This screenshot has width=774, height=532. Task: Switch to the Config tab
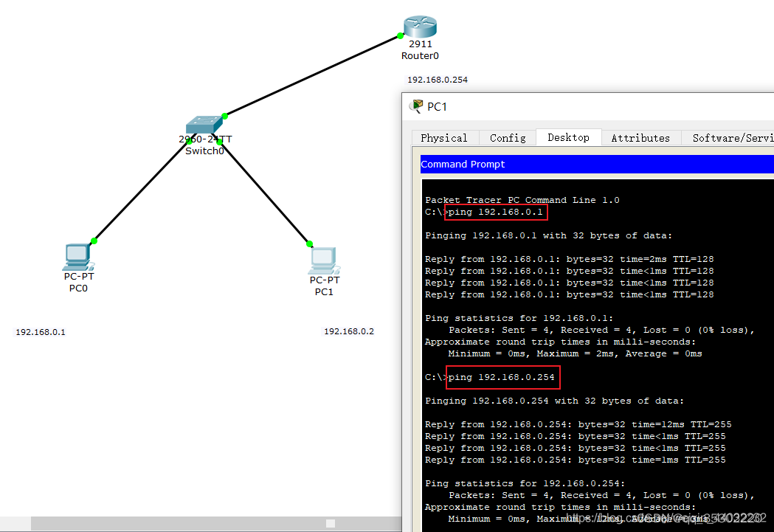[508, 138]
